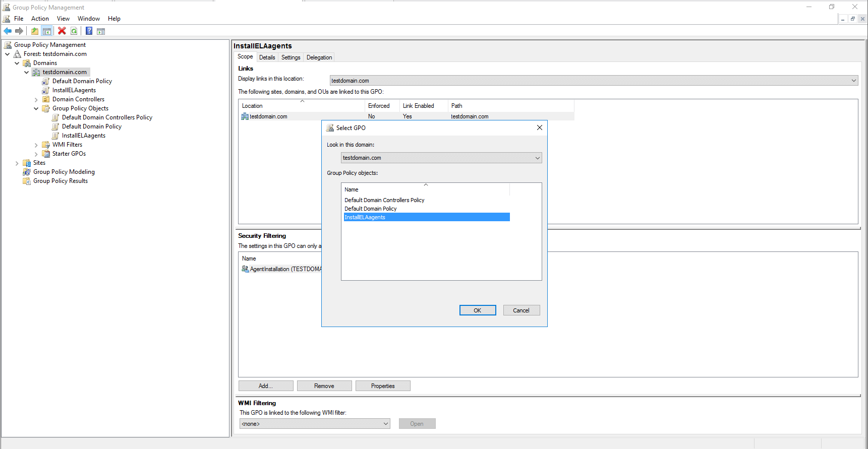Open the WMI filter dropdown showing <none>
This screenshot has width=868, height=449.
click(x=315, y=424)
